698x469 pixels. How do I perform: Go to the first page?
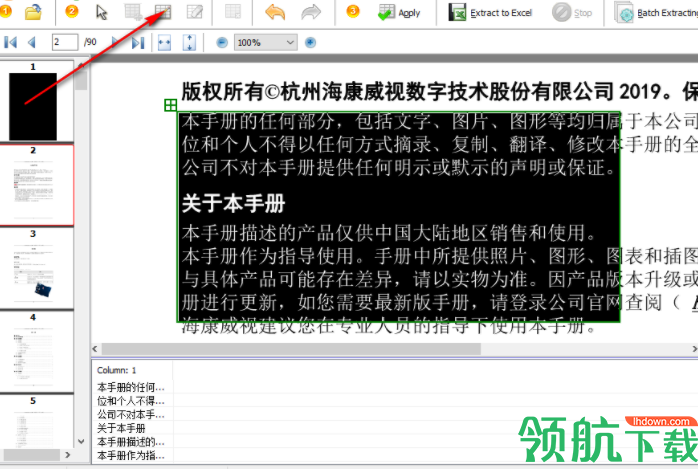[10, 42]
